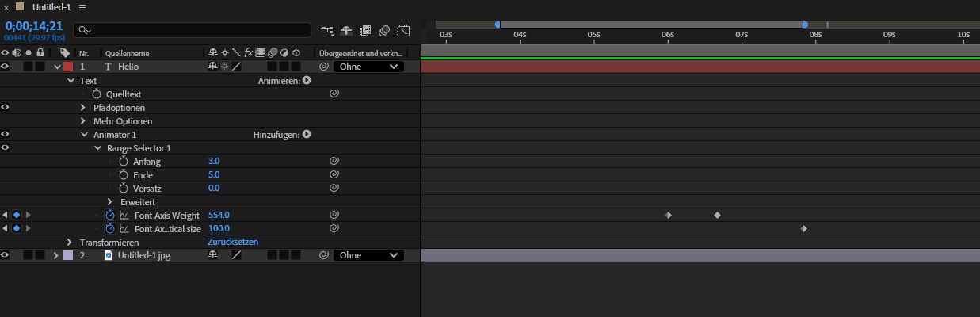Toggle quality switch for Untitled-1.jpg layer

(236, 255)
